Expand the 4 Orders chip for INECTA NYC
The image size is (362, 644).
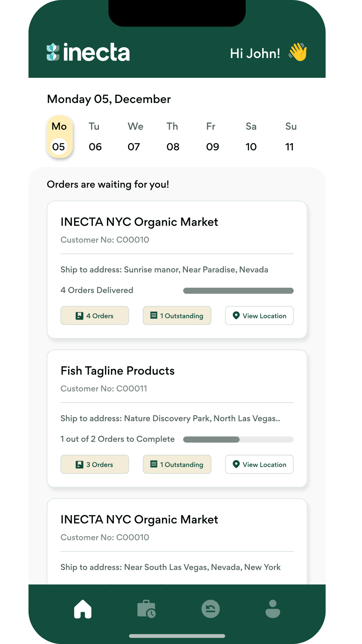point(95,315)
